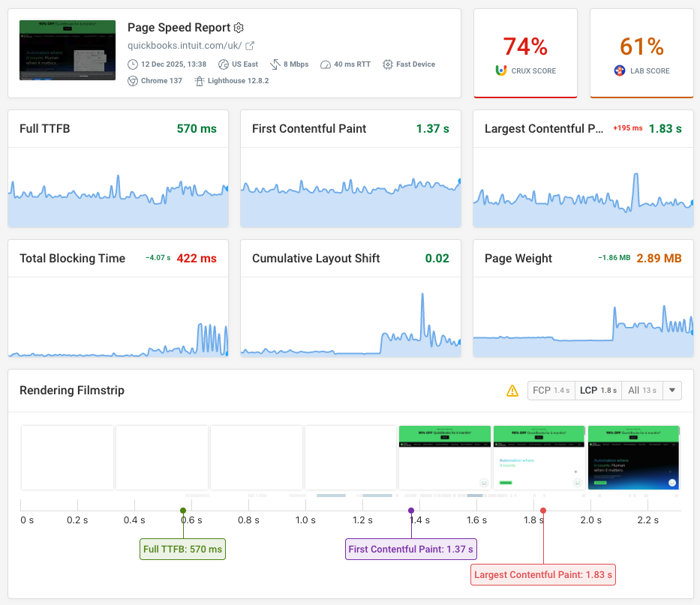Click the 40 ms RTT speedometer icon
700x605 pixels.
[326, 64]
